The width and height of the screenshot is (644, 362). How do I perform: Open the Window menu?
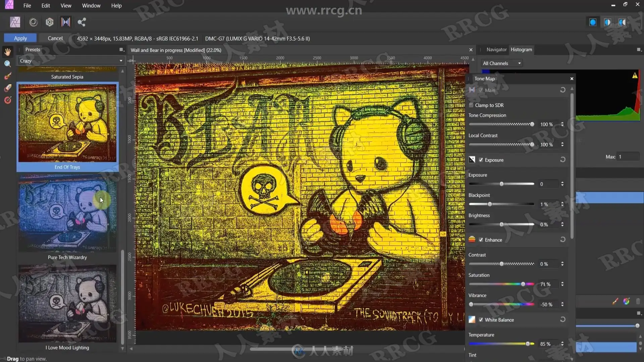pos(91,5)
